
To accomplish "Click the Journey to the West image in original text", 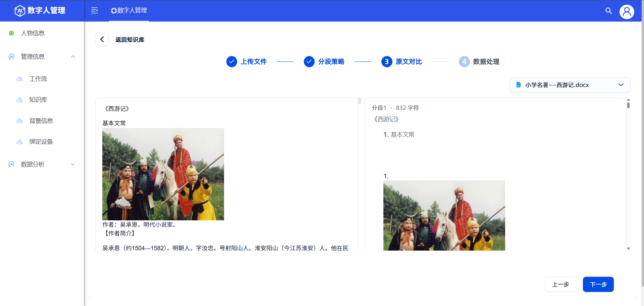I will click(163, 174).
